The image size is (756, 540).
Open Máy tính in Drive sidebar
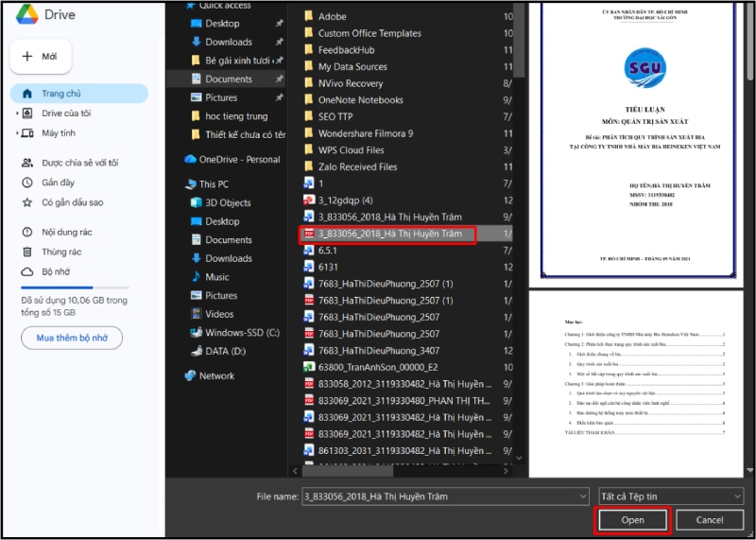pyautogui.click(x=59, y=133)
